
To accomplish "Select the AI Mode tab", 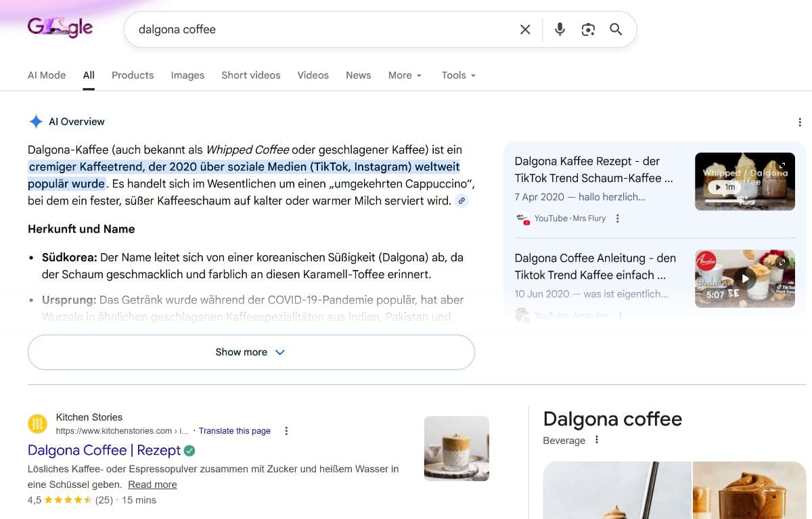I will coord(47,75).
